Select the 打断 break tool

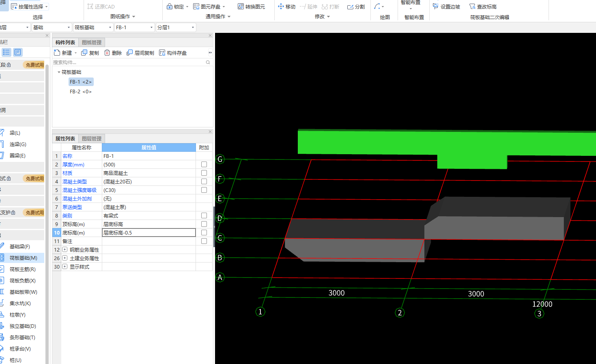coord(330,6)
